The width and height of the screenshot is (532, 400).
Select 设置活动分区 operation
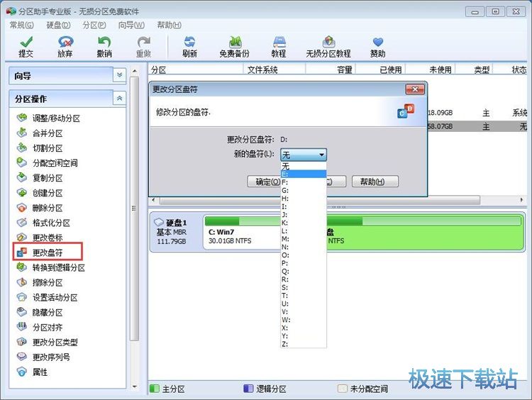(47, 298)
